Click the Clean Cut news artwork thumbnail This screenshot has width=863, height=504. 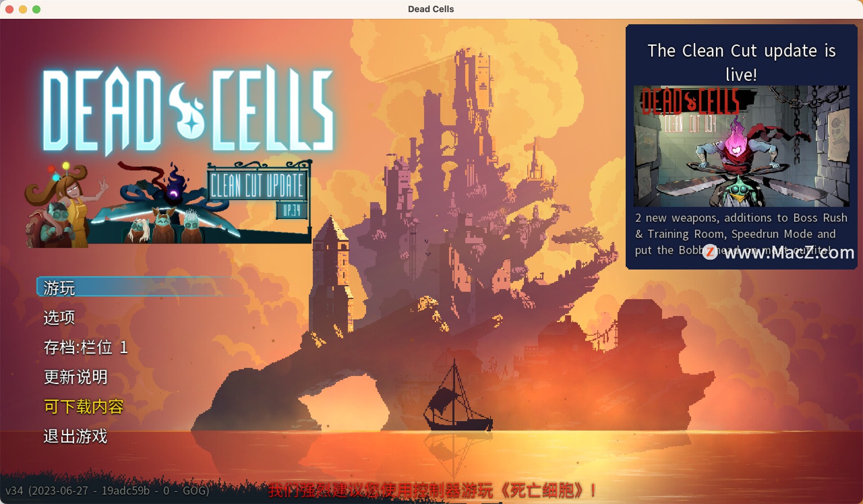741,146
